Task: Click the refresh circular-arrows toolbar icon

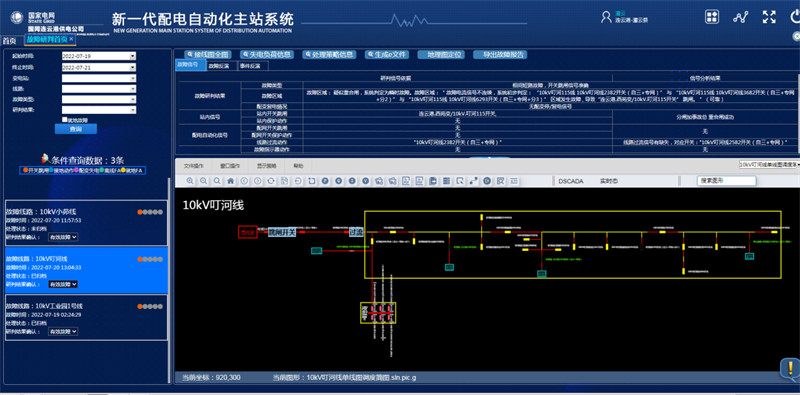Action: coord(271,181)
